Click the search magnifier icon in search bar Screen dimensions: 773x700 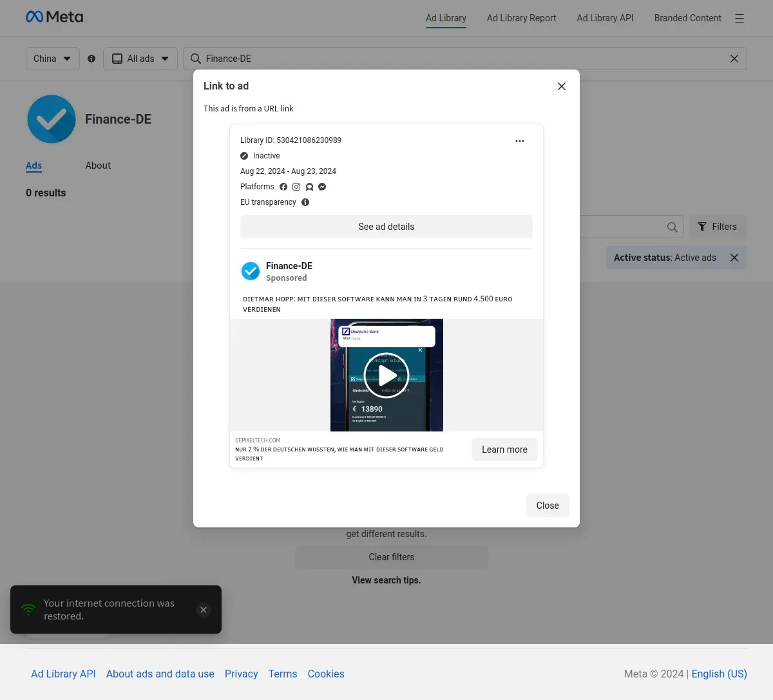[196, 59]
